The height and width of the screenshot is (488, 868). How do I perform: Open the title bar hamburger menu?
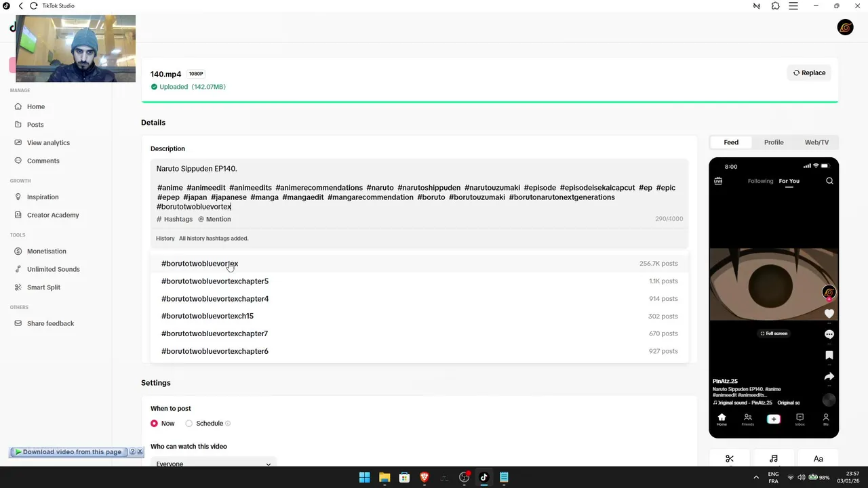[x=793, y=6]
